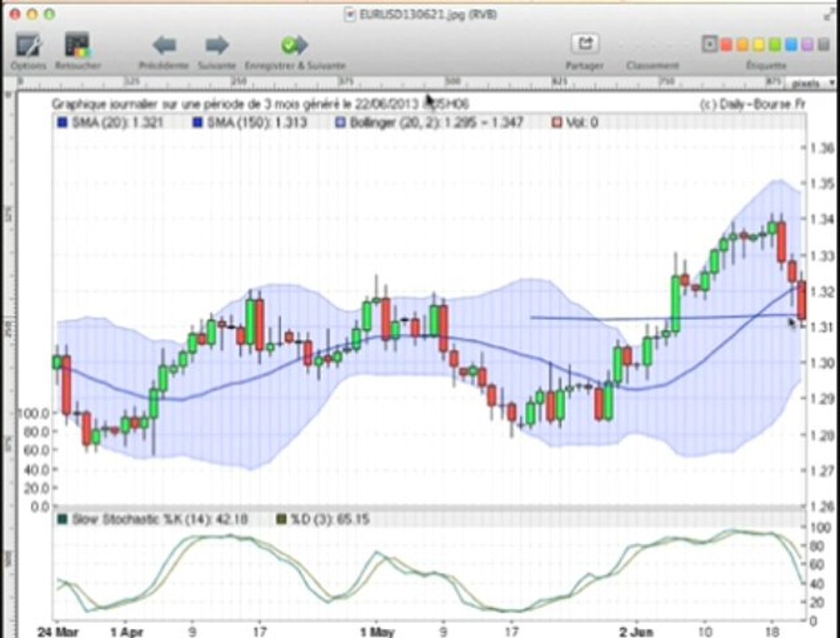The image size is (840, 638).
Task: Click the 24 Mar date axis label
Action: 57,632
